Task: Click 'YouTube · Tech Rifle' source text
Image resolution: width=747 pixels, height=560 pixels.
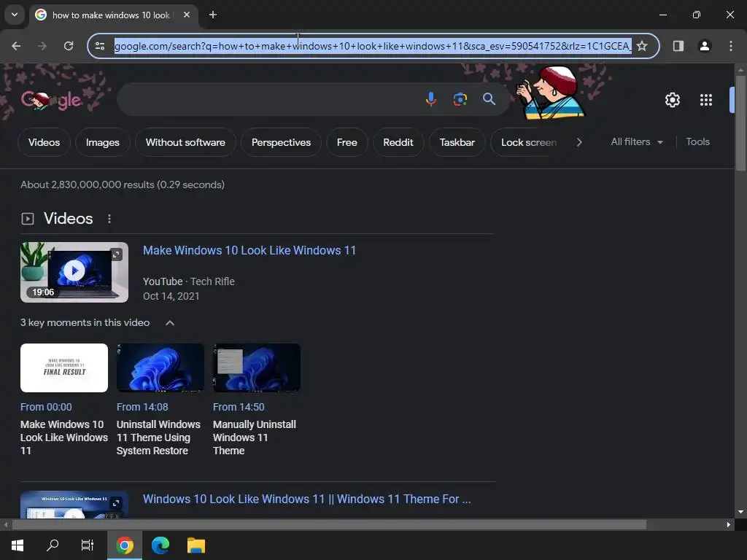Action: [189, 281]
